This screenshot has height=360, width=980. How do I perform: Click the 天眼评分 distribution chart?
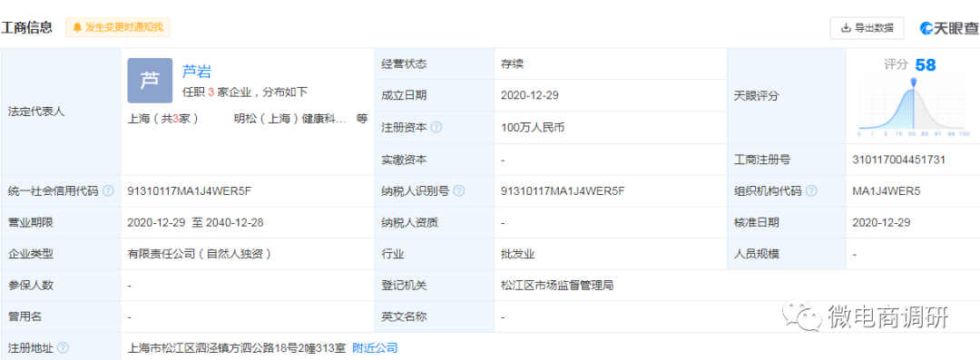tap(913, 108)
